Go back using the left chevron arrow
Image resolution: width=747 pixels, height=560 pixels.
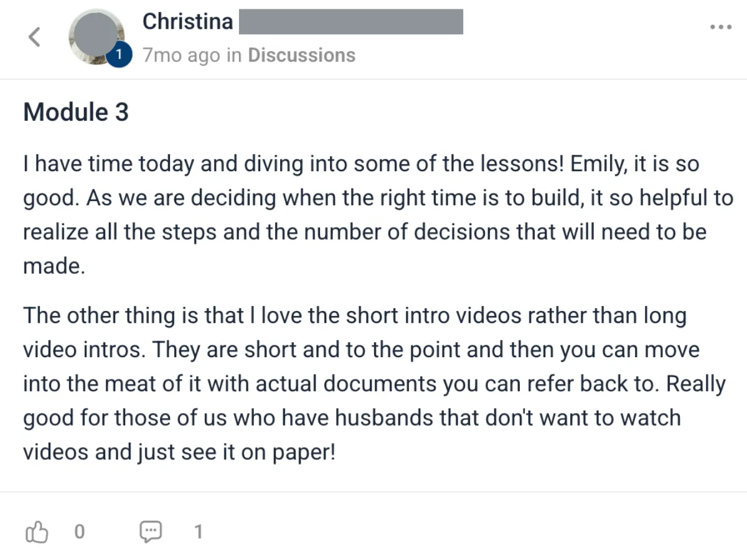pyautogui.click(x=35, y=37)
